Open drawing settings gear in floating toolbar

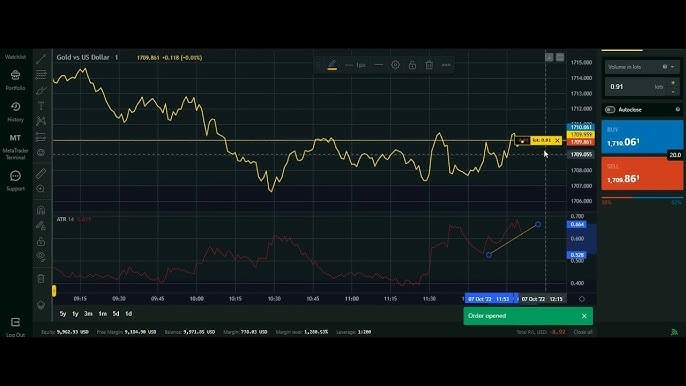396,65
